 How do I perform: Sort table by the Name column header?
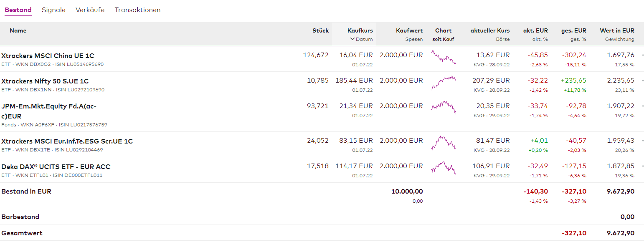(18, 30)
